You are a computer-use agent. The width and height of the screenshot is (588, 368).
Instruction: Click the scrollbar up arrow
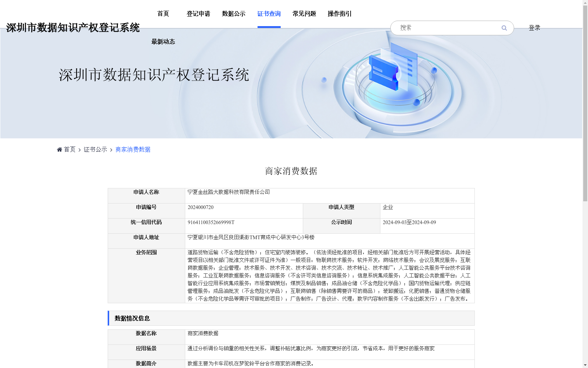pos(585,3)
